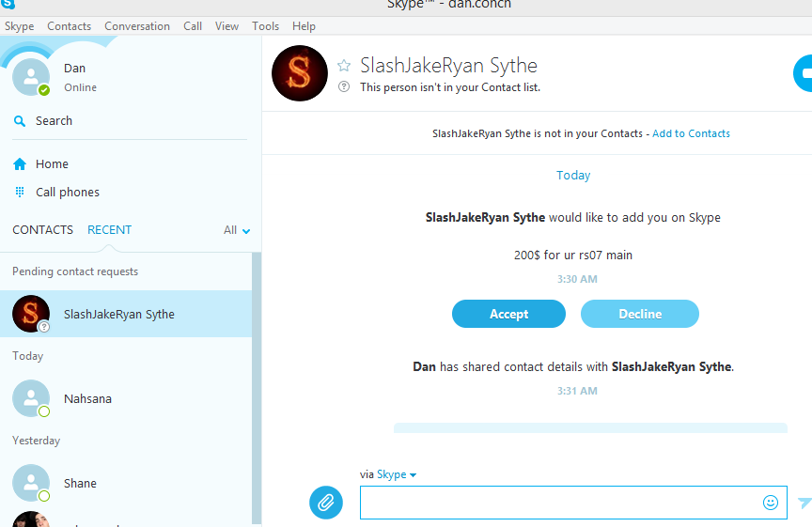
Task: Click the 3:30 AM timestamp
Action: tap(577, 279)
